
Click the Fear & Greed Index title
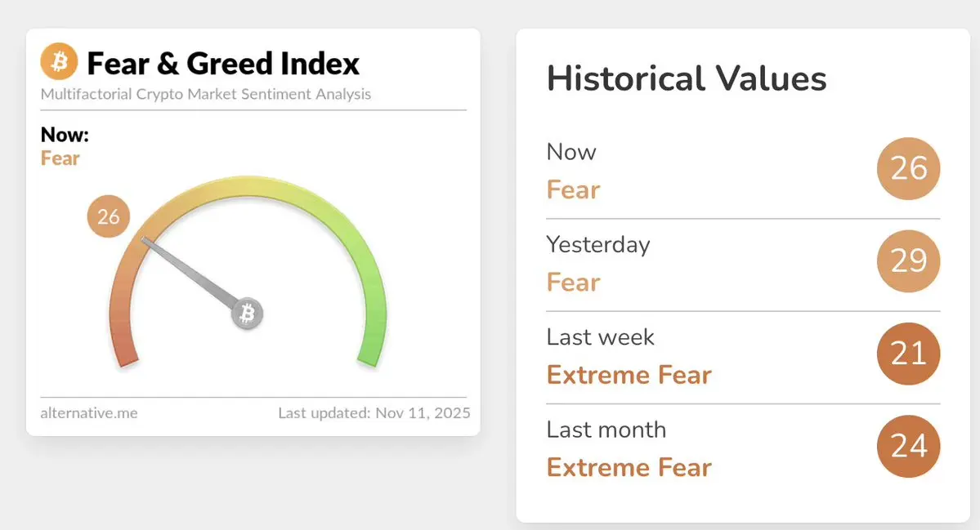[223, 64]
